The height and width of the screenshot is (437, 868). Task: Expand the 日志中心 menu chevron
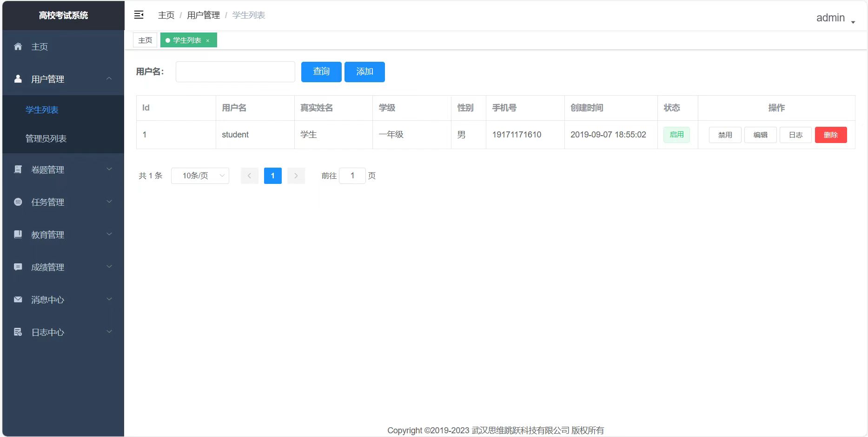[x=109, y=332]
